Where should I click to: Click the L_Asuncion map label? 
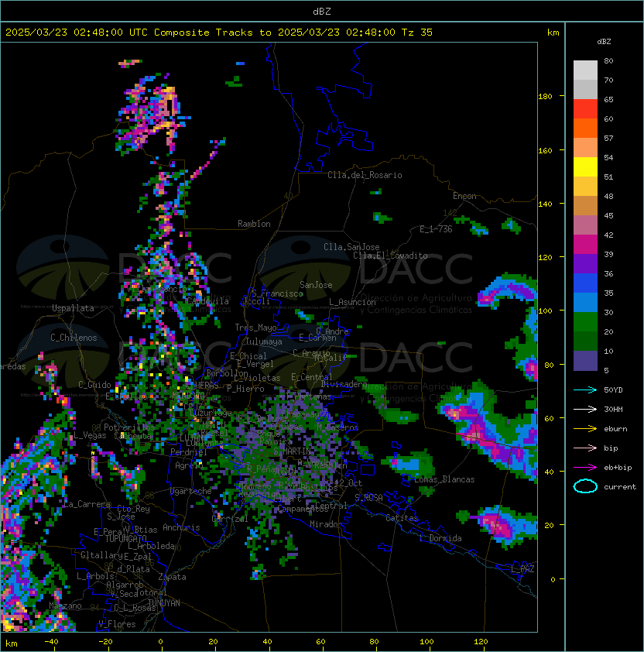click(x=352, y=302)
